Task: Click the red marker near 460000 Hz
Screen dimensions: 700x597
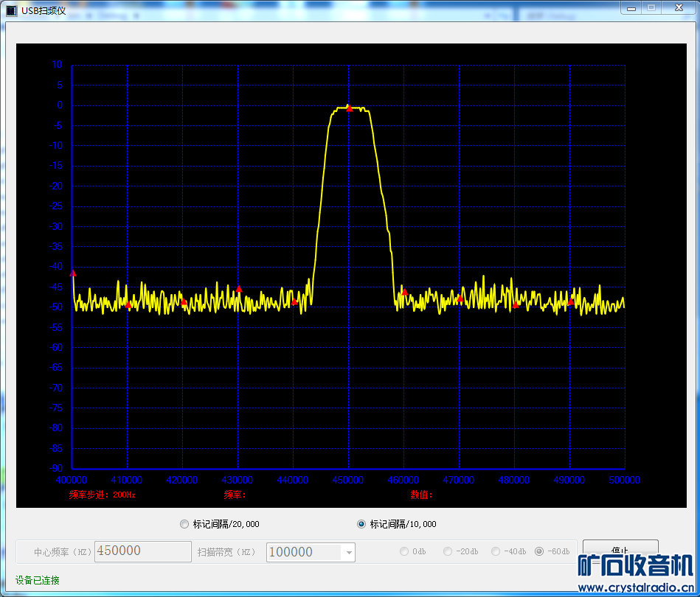Action: (x=404, y=293)
